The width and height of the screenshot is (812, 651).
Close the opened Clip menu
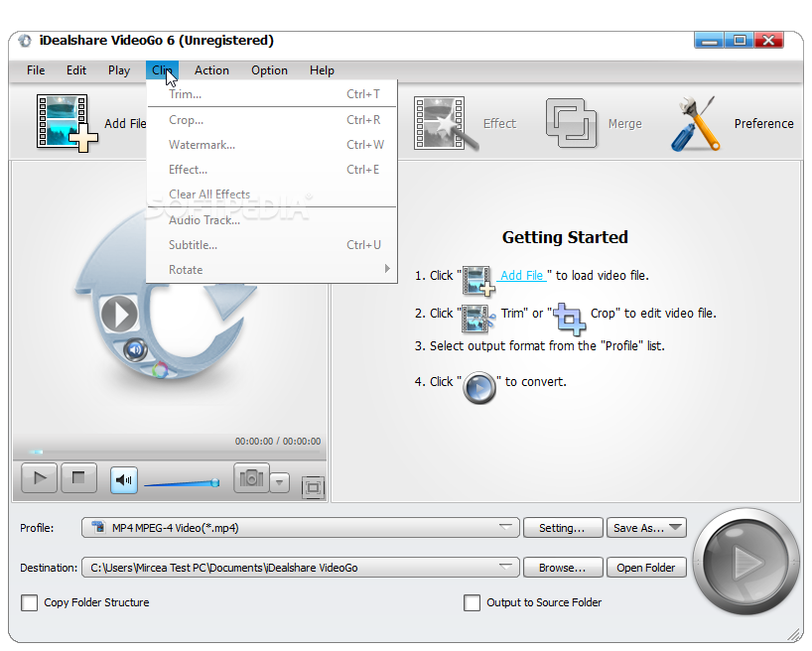[162, 70]
